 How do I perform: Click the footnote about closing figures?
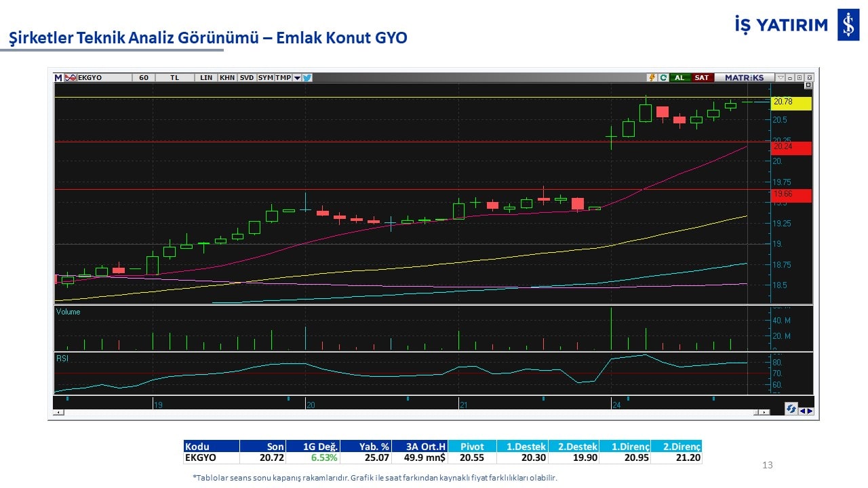click(375, 478)
